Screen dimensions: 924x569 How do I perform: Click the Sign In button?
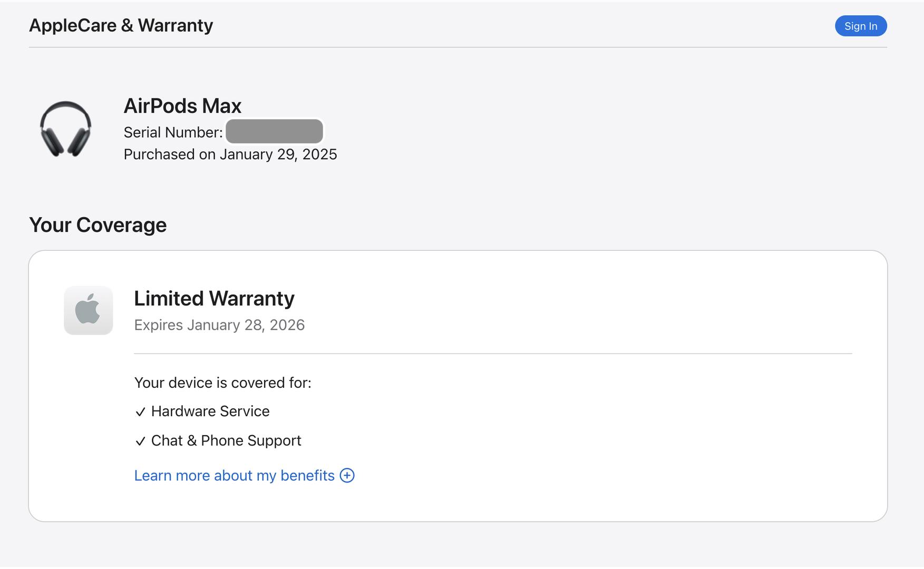(860, 26)
